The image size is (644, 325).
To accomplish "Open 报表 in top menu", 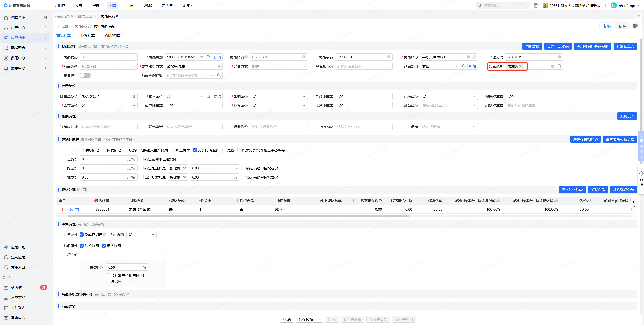I will (96, 5).
